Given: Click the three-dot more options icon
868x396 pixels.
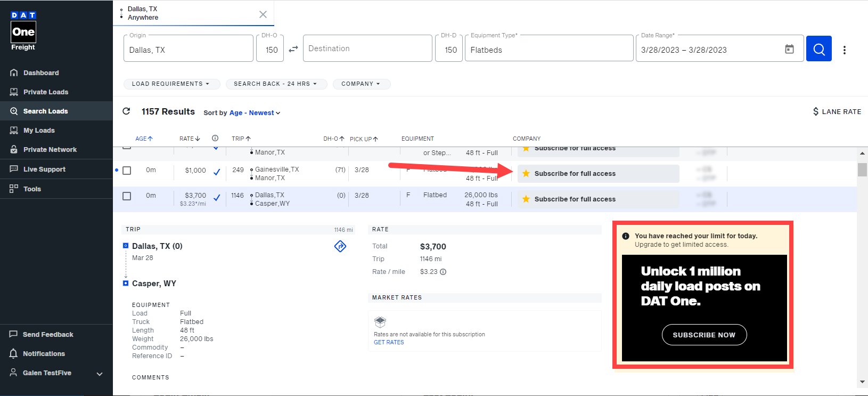Looking at the screenshot, I should [845, 50].
